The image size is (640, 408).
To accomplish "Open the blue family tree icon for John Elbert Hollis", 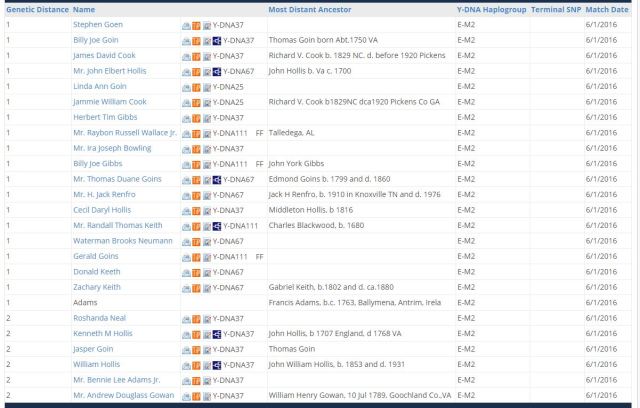I will (x=217, y=71).
